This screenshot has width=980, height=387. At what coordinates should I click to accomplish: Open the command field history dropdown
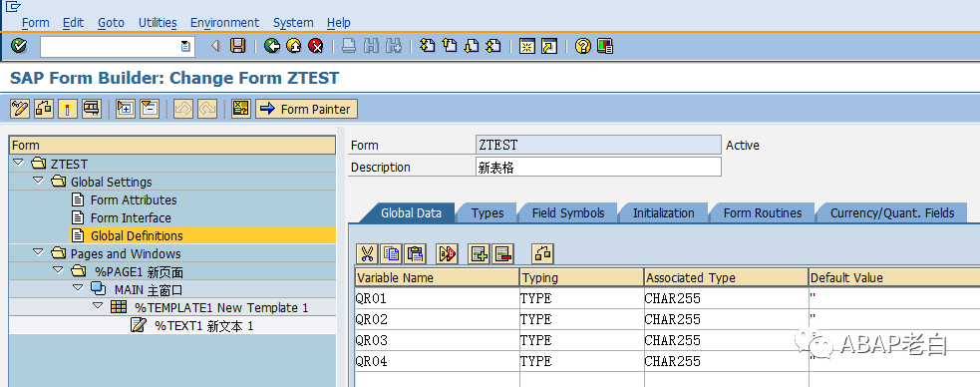(185, 46)
